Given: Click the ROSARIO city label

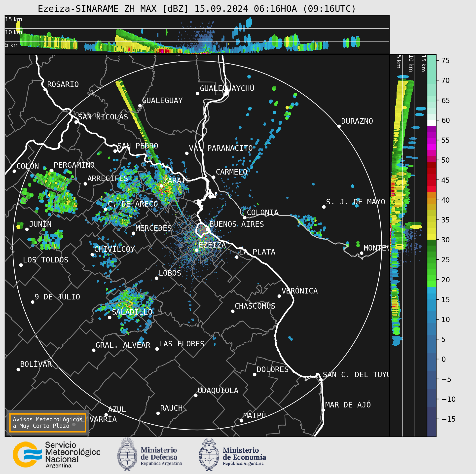Looking at the screenshot, I should point(63,84).
